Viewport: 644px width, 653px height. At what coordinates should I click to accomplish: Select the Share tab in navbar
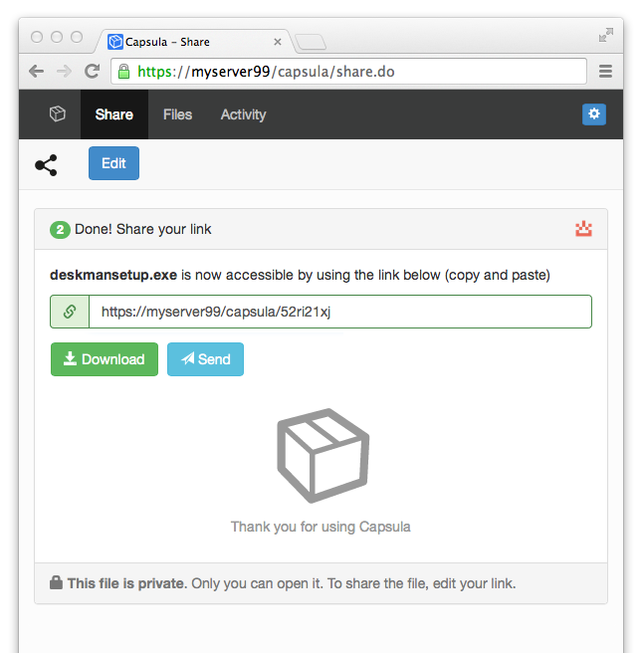114,114
